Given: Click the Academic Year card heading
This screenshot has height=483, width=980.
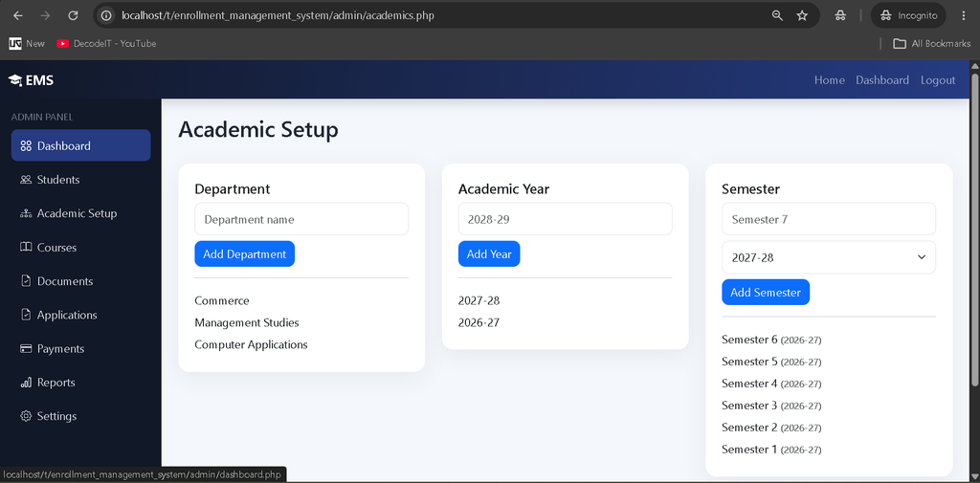Looking at the screenshot, I should tap(503, 188).
